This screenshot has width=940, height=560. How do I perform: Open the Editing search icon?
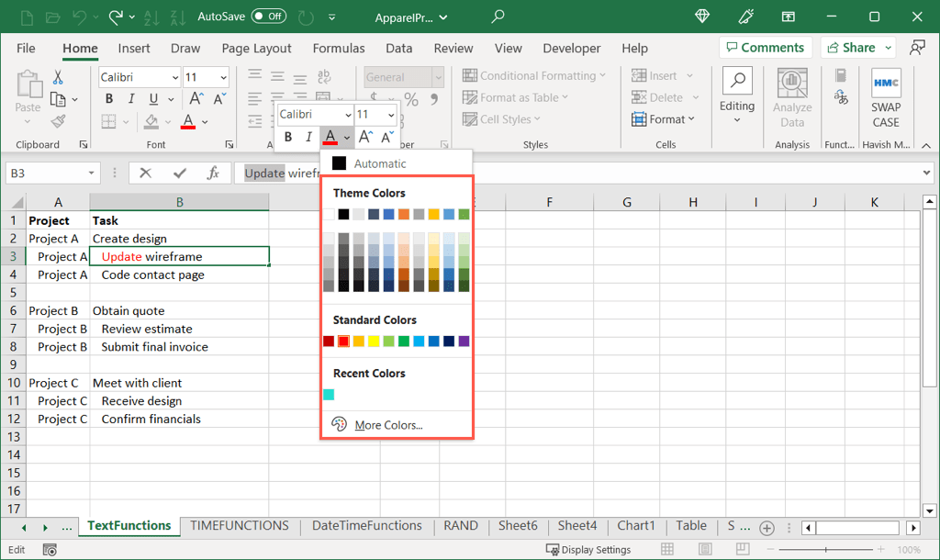pos(736,82)
